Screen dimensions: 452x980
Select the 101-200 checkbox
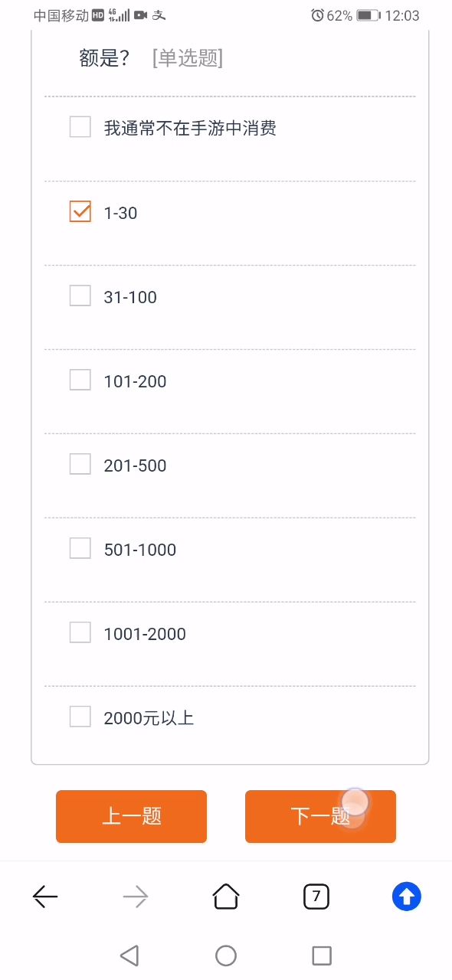(x=80, y=380)
